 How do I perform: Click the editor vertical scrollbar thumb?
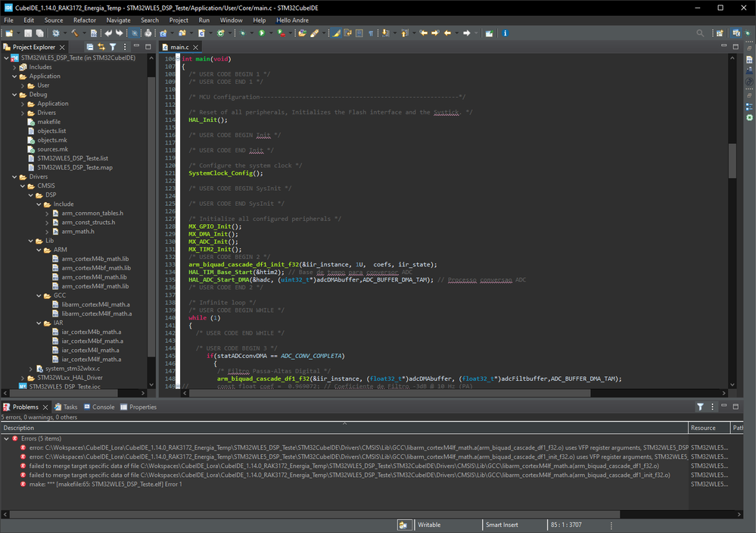tap(732, 160)
